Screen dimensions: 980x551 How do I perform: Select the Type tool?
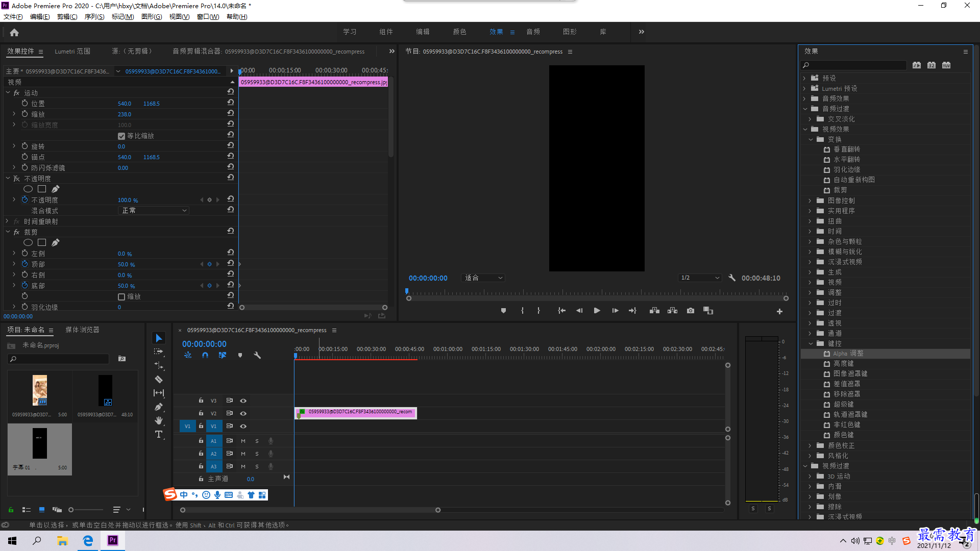coord(159,434)
